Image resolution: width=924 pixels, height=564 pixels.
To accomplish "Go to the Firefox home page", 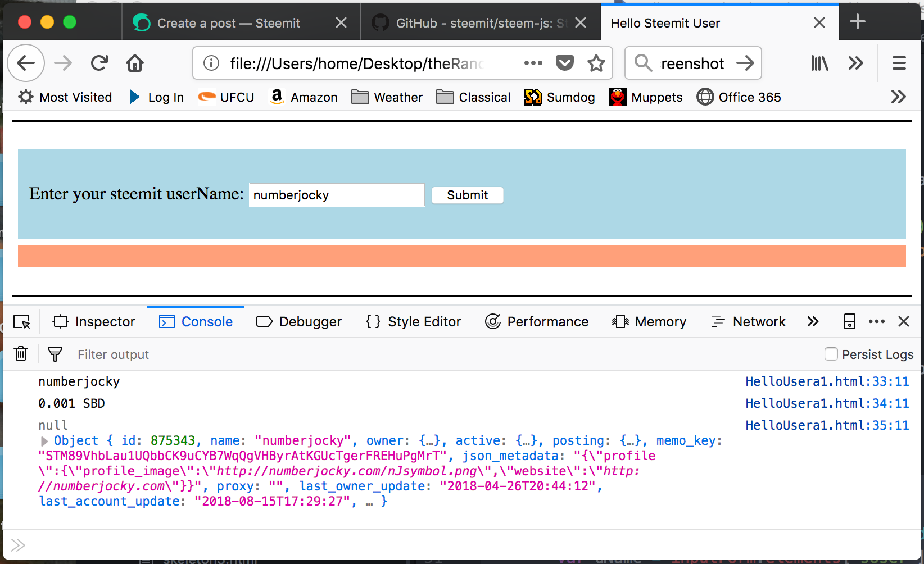I will point(135,63).
